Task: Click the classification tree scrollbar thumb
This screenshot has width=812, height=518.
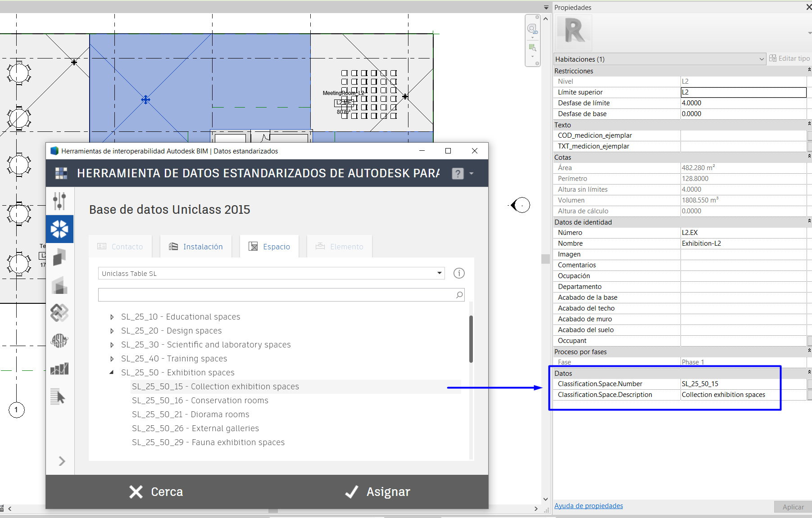Action: [471, 339]
